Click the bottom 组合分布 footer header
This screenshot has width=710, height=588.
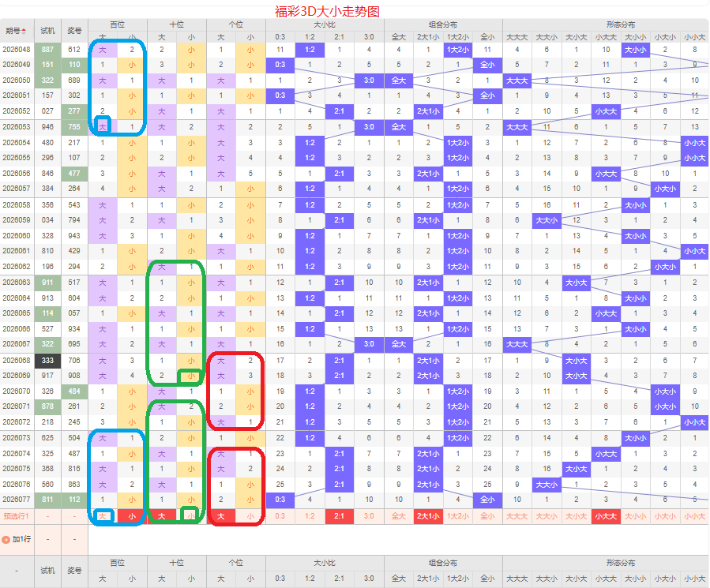tap(443, 563)
